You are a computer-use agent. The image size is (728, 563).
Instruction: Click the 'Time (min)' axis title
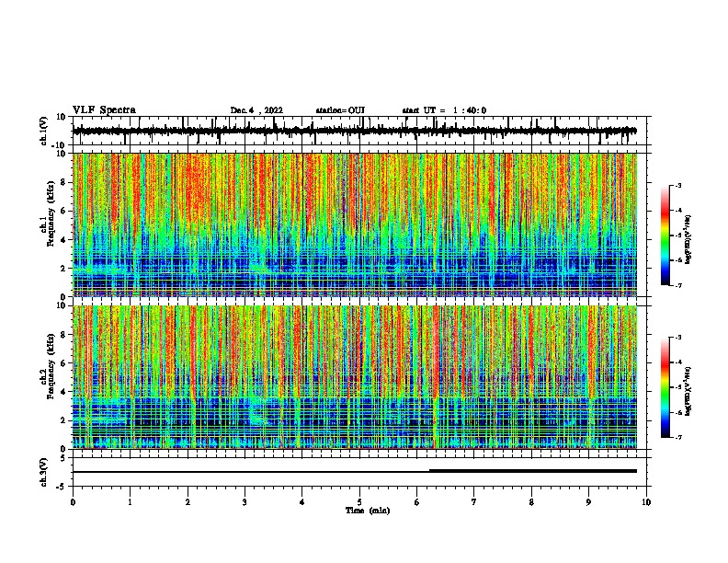(368, 511)
